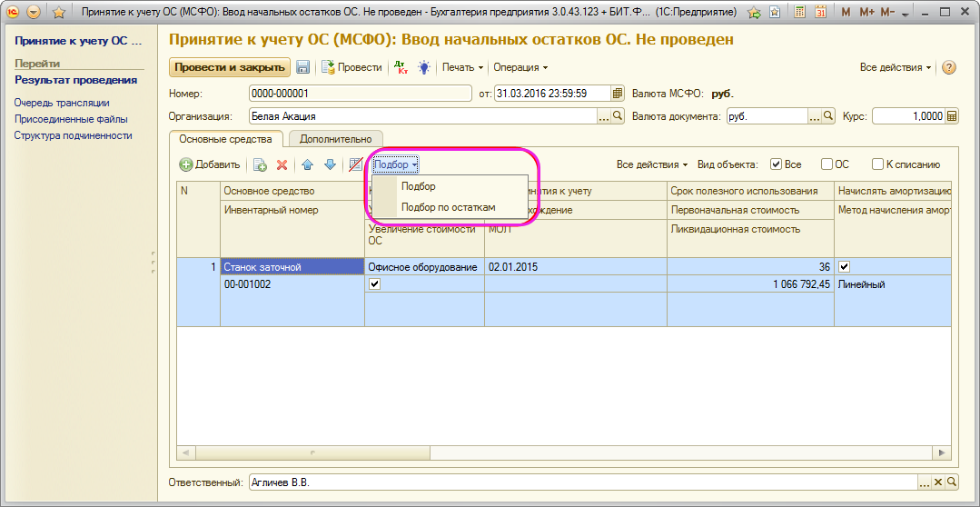Move the row down with the blue arrow

click(330, 164)
